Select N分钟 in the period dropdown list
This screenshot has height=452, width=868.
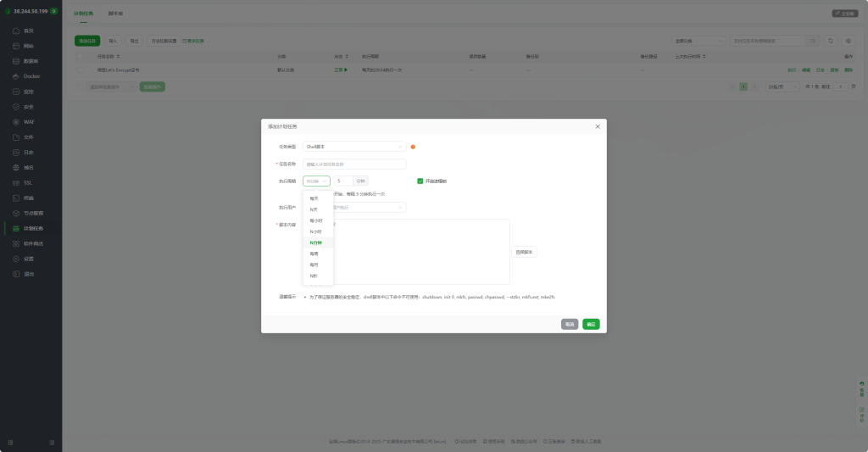click(318, 243)
